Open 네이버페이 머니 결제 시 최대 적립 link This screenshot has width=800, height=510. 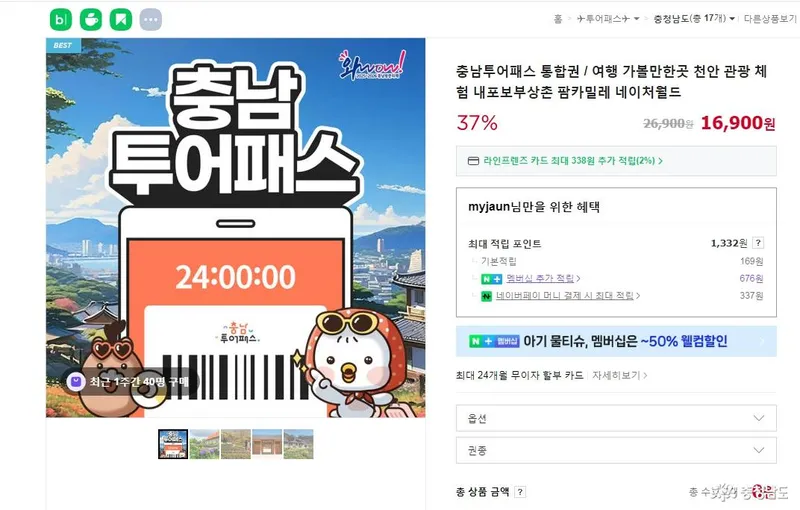pyautogui.click(x=568, y=296)
